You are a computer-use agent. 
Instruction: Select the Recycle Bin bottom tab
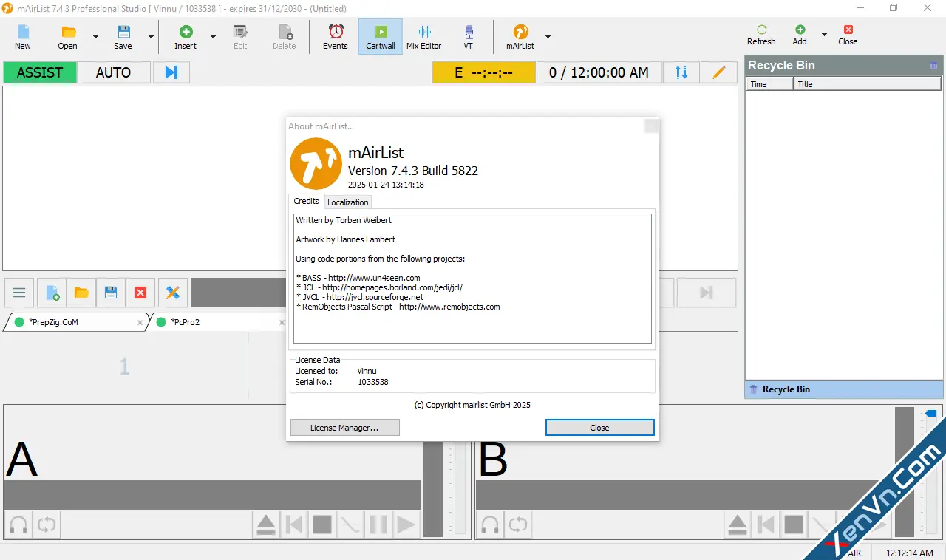[845, 389]
